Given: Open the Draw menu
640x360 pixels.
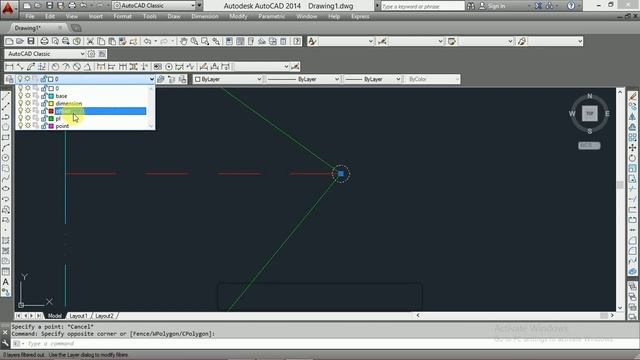Looking at the screenshot, I should 174,17.
